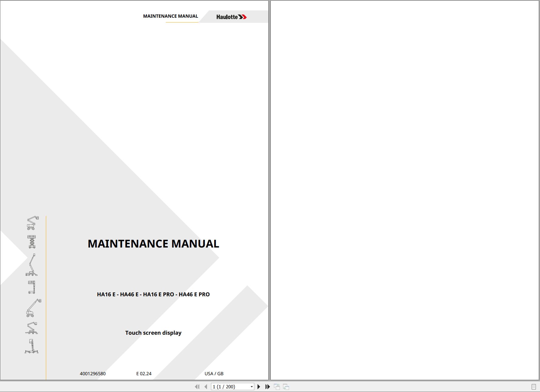Click the straight boom lift icon
This screenshot has height=392, width=540.
(34, 308)
